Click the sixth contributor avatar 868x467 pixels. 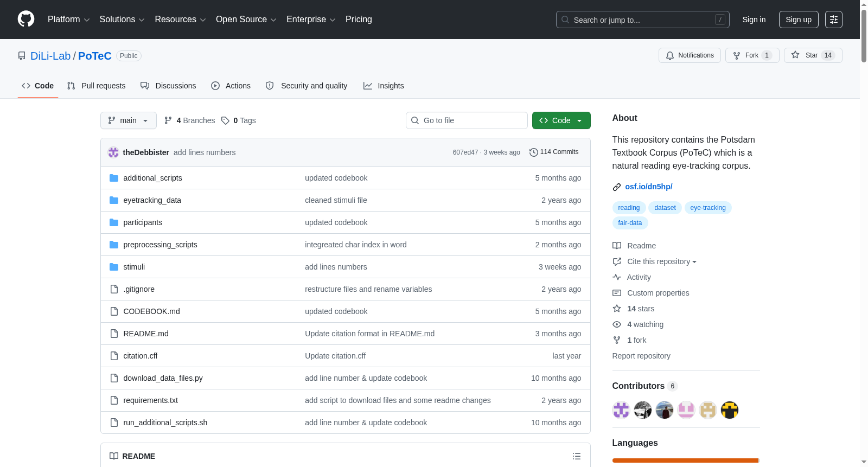(730, 410)
